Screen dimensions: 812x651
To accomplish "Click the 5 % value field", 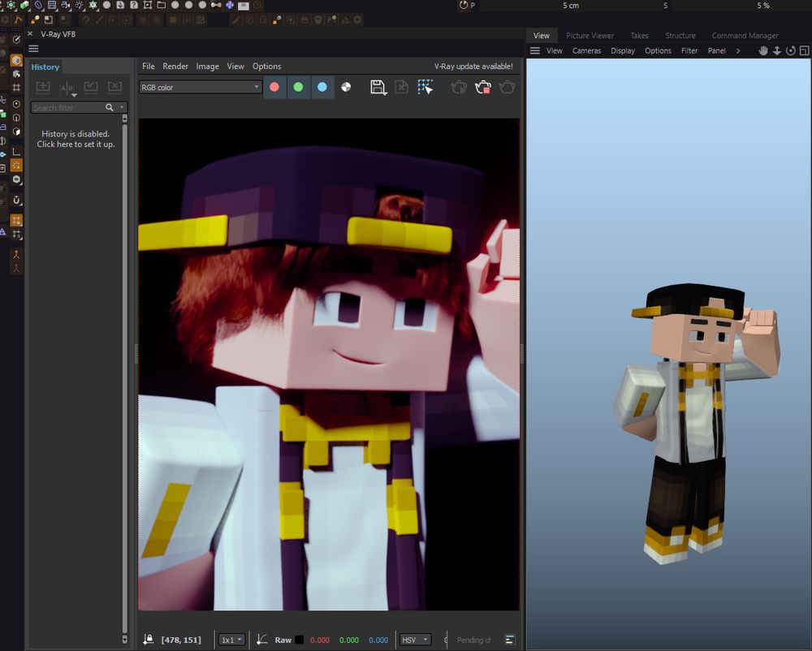I will (x=762, y=6).
